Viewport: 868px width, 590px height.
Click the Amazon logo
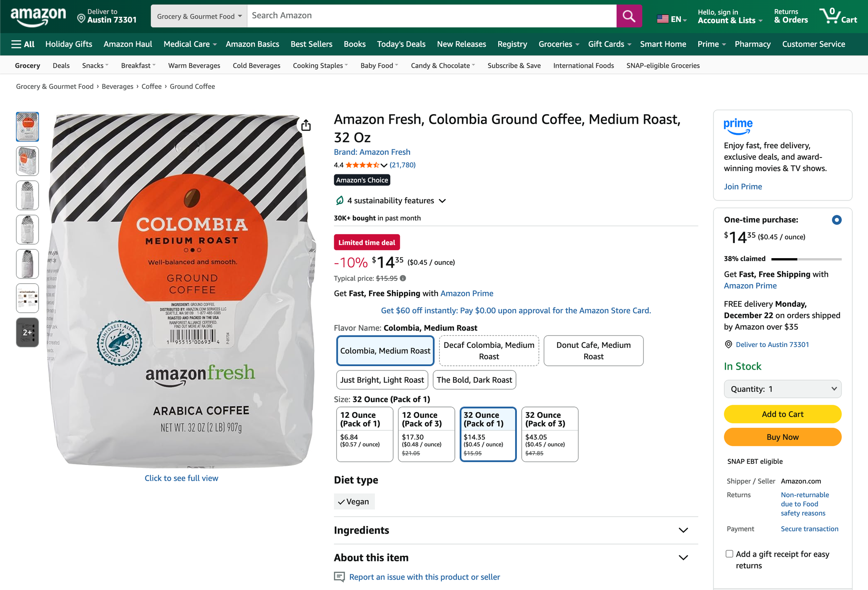click(x=38, y=16)
